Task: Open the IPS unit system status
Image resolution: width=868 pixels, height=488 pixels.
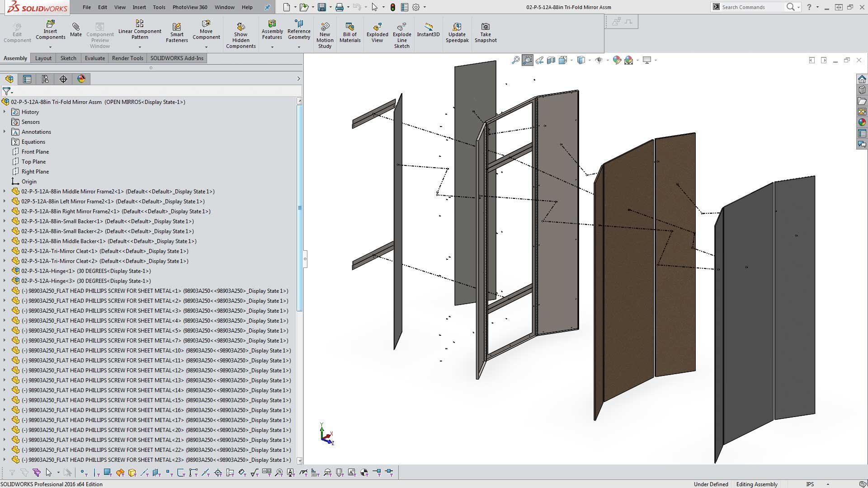Action: [x=810, y=484]
